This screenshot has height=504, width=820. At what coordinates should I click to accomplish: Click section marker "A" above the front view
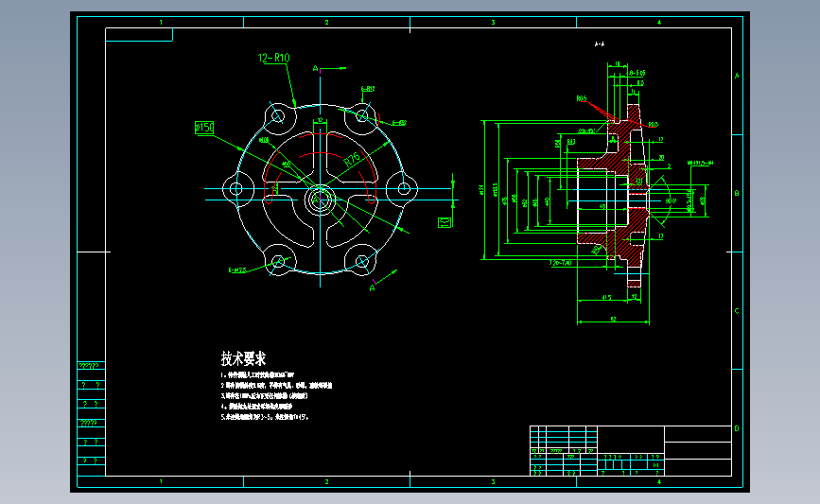click(x=315, y=68)
